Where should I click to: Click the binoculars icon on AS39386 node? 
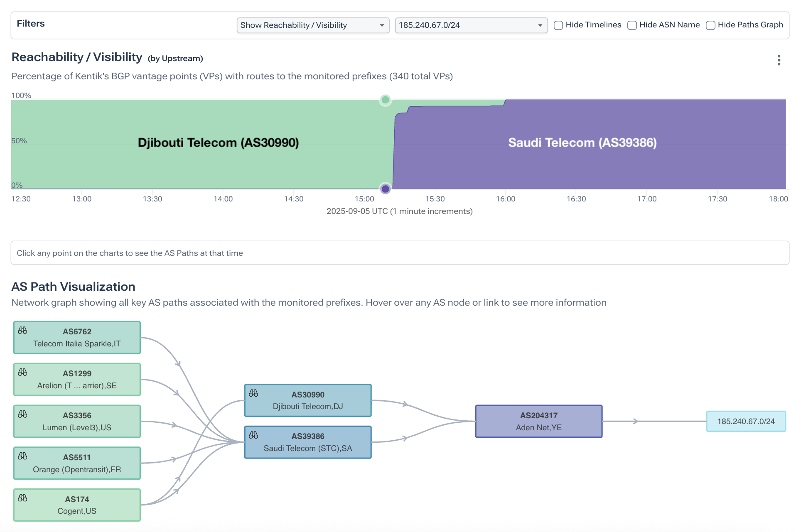point(253,435)
